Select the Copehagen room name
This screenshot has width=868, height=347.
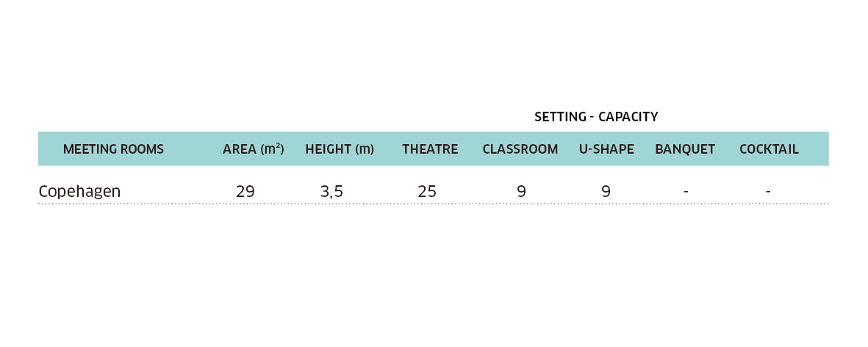(79, 192)
